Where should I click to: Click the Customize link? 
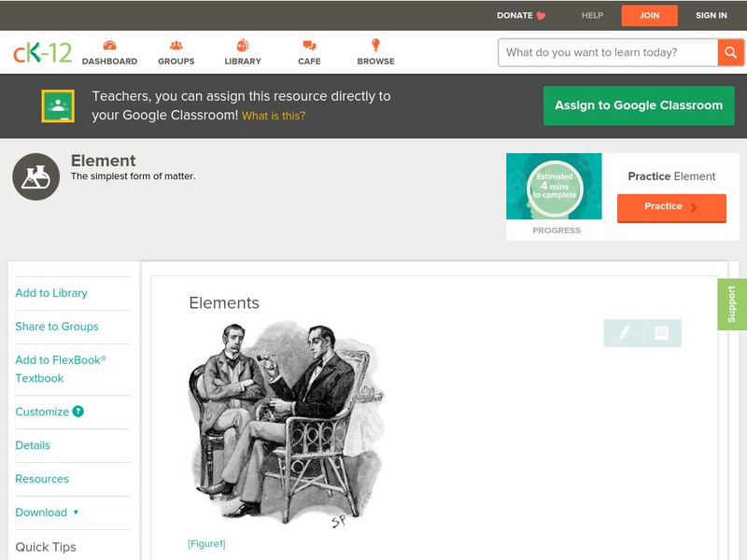pyautogui.click(x=42, y=412)
